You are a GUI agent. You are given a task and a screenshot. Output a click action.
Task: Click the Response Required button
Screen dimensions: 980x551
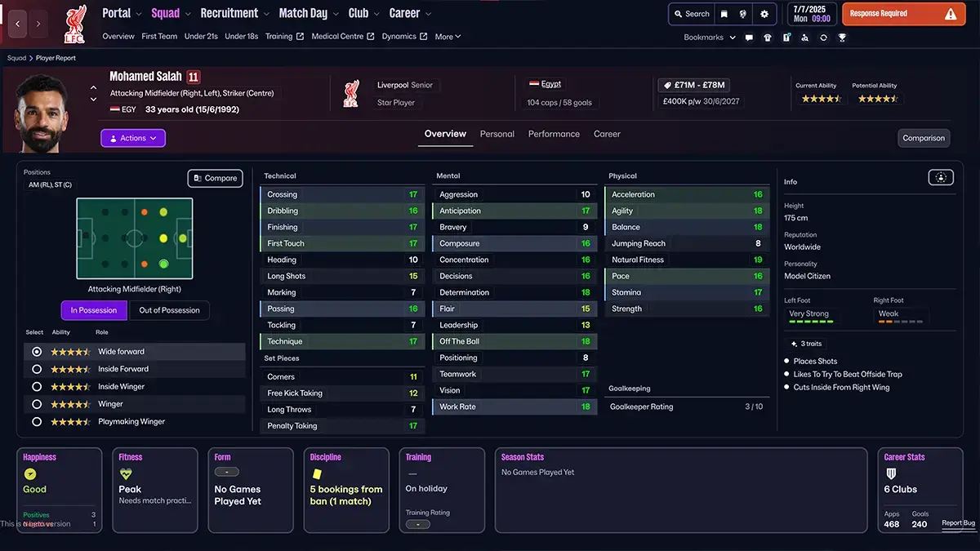pyautogui.click(x=902, y=14)
